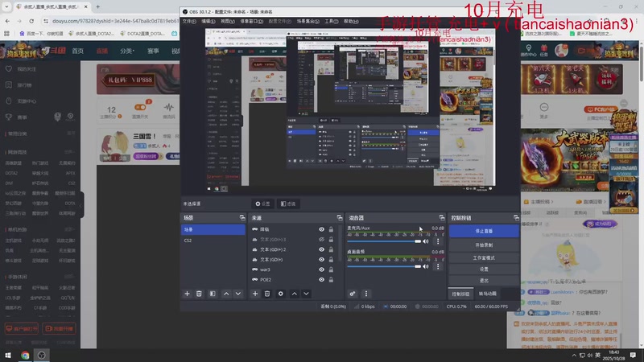Image resolution: width=644 pixels, height=362 pixels.
Task: Open OBS 视图 (View) menu
Action: pyautogui.click(x=228, y=22)
